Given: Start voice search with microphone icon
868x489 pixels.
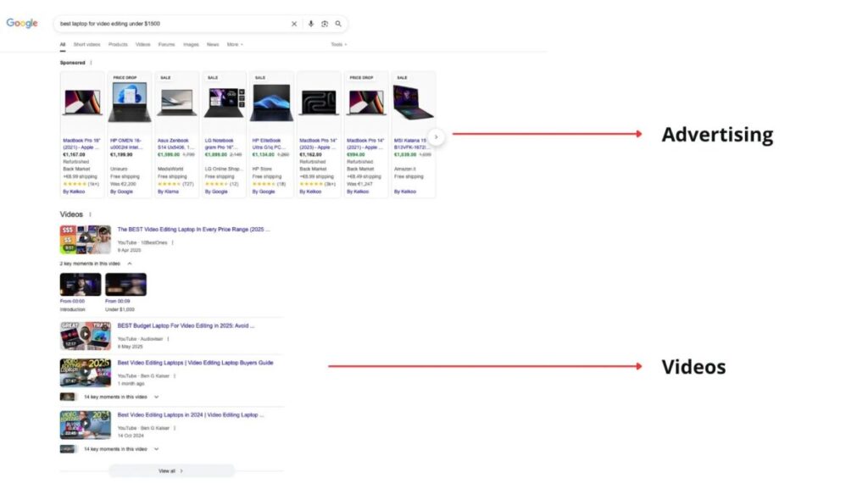Looking at the screenshot, I should [x=311, y=24].
